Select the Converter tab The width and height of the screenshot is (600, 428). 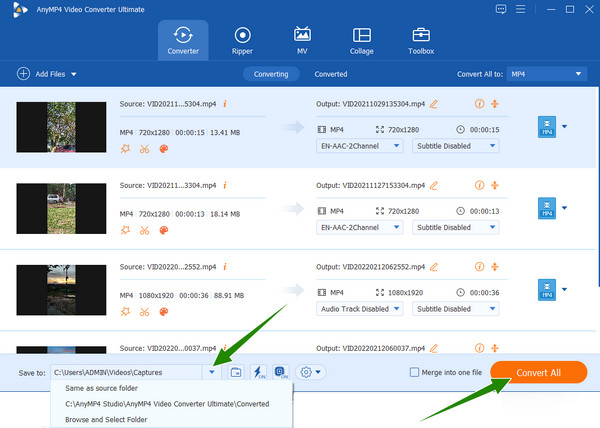pos(183,41)
